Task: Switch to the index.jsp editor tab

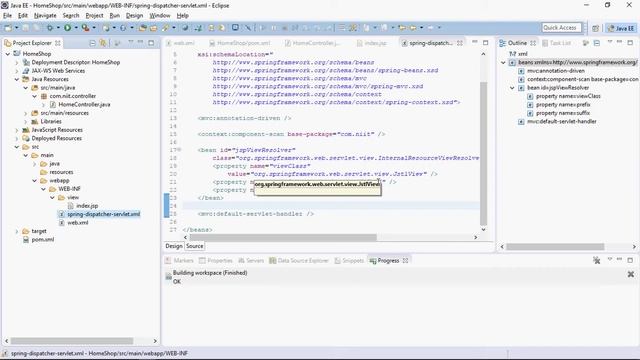Action: point(371,43)
